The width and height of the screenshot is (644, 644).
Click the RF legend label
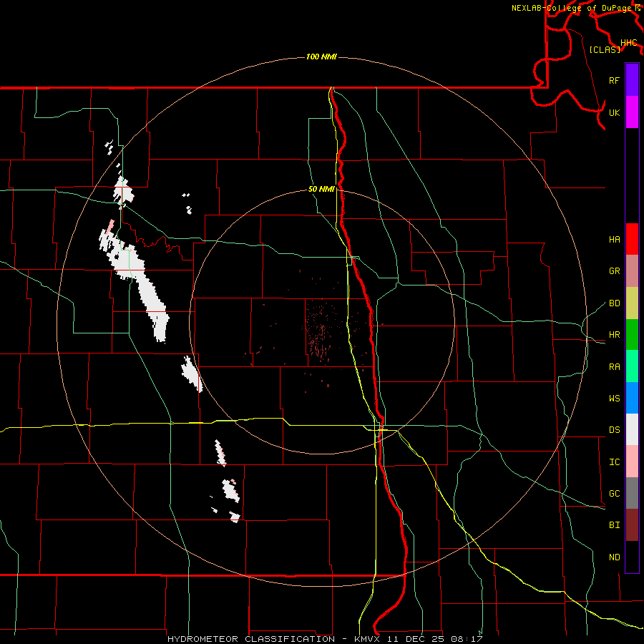[x=614, y=80]
